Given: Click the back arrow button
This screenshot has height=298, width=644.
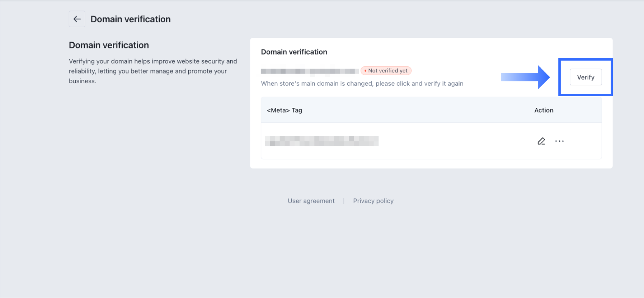Looking at the screenshot, I should 77,19.
